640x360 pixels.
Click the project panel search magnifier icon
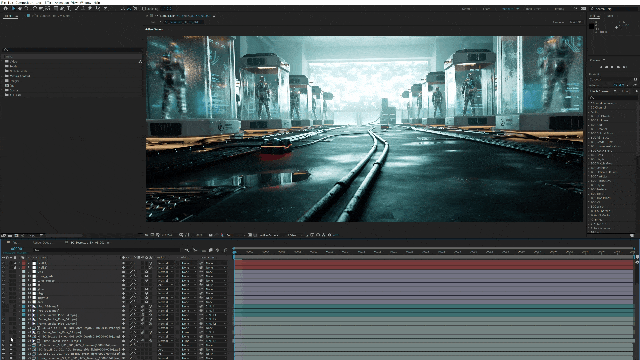pyautogui.click(x=6, y=49)
